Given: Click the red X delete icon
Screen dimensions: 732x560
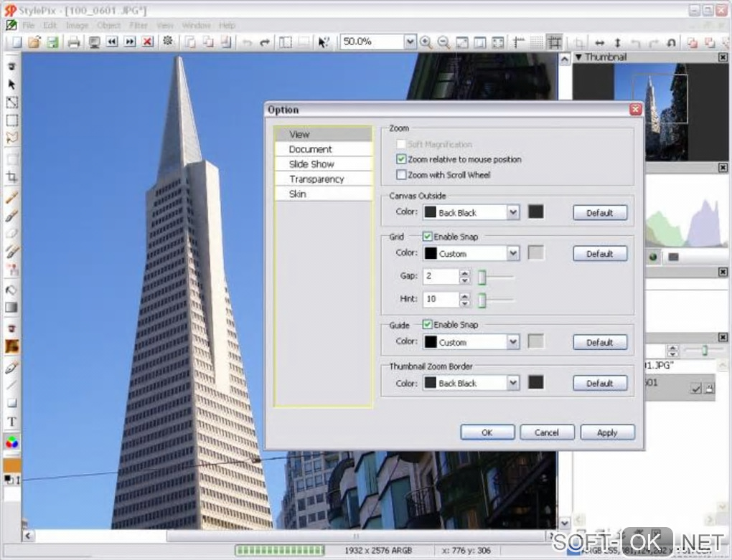Looking at the screenshot, I should point(148,42).
